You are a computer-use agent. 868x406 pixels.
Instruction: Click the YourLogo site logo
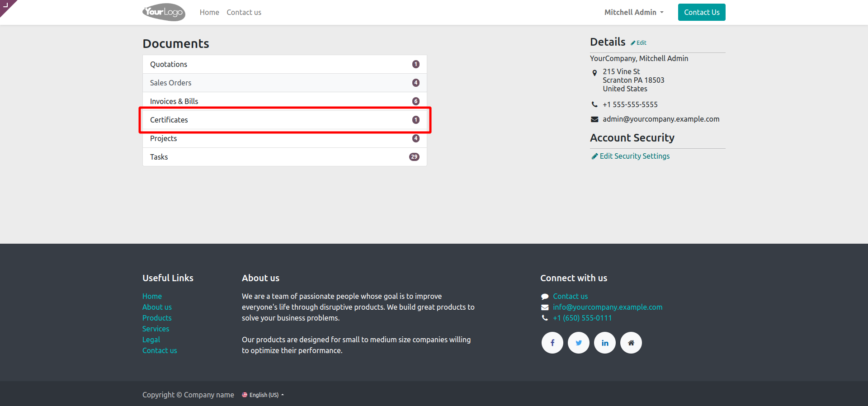click(164, 12)
